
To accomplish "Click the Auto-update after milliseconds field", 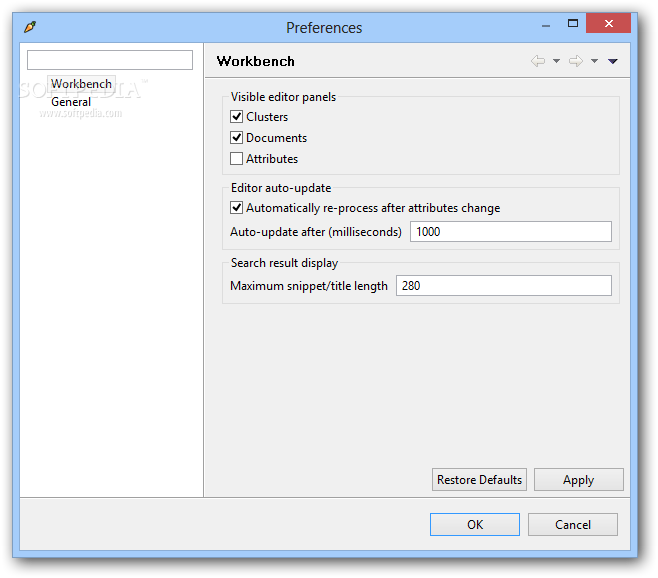I will tap(511, 232).
